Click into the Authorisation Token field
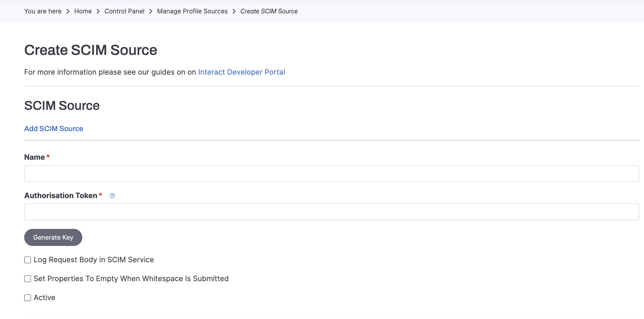644x319 pixels. point(331,212)
